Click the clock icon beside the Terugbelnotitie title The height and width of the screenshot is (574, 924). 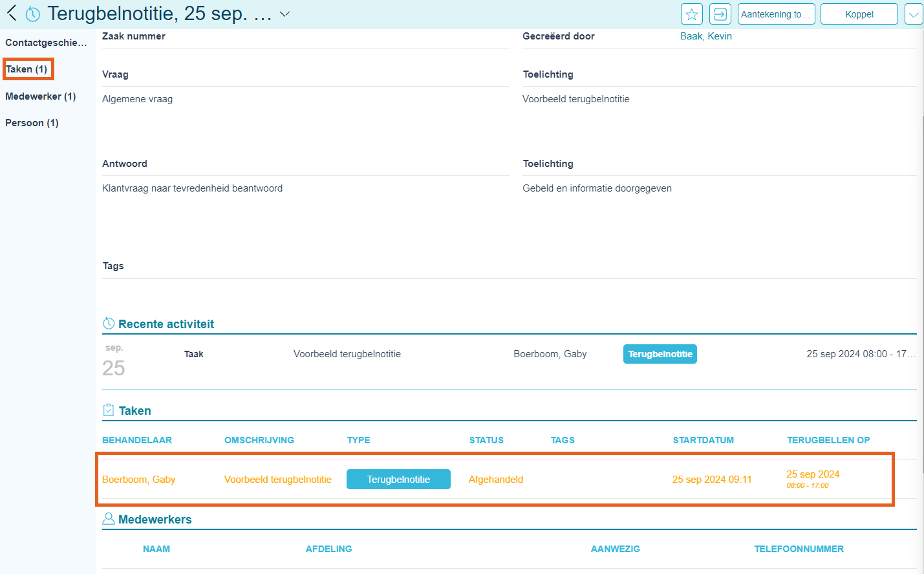32,14
